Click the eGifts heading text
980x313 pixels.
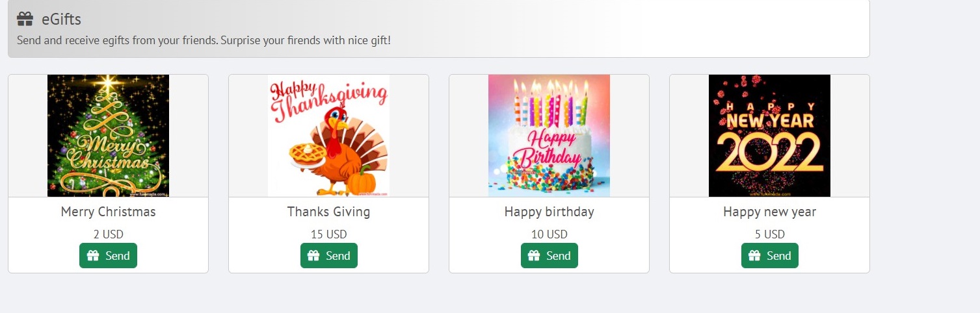pyautogui.click(x=61, y=19)
